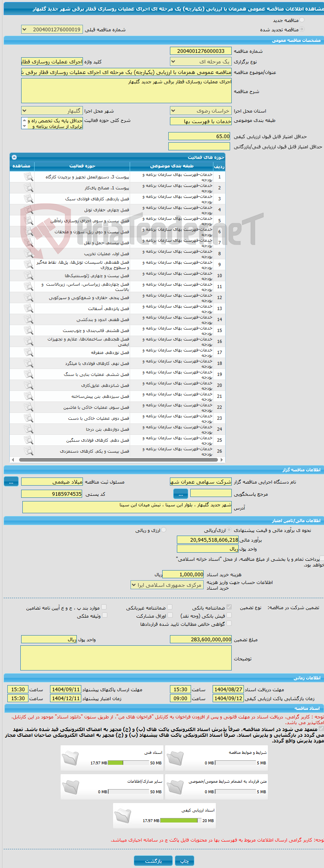Screen dimensions: 324x868
Task: Toggle the موارد بند پ، ج و خ checkbox
Action: point(104,607)
